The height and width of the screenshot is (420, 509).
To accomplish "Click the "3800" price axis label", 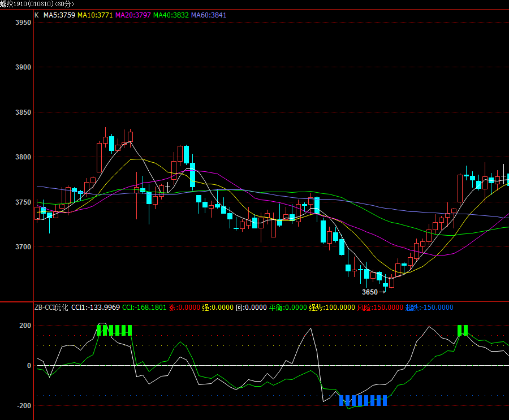I will [23, 157].
